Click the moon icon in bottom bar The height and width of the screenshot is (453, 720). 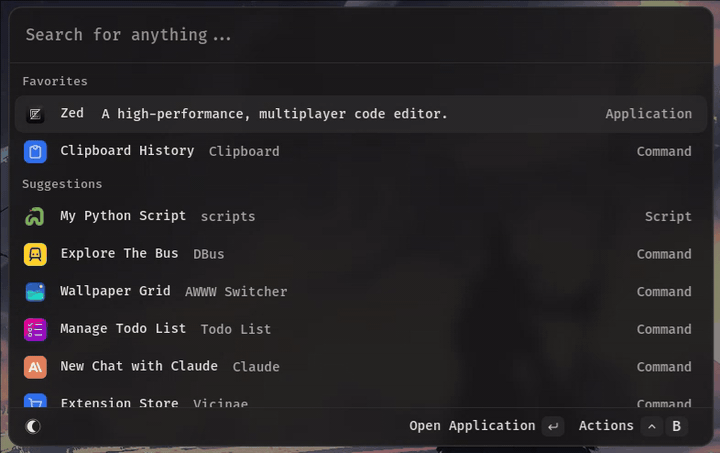[x=33, y=427]
